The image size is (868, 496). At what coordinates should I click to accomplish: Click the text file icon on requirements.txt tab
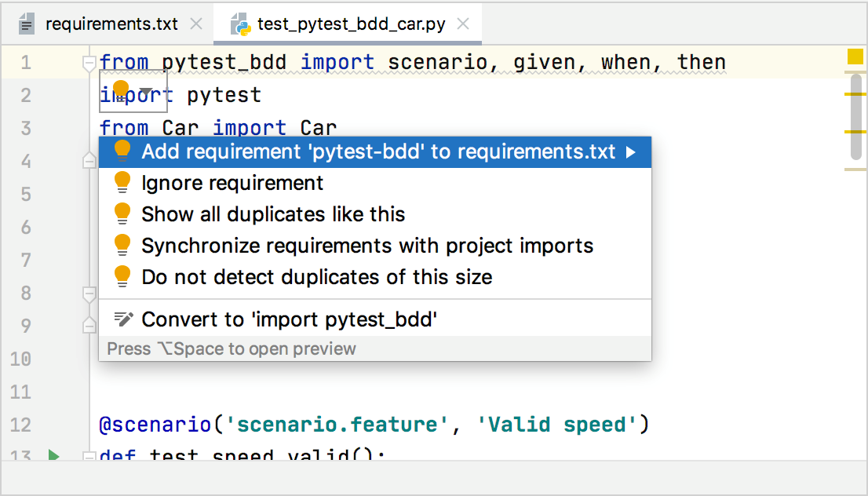(x=26, y=24)
